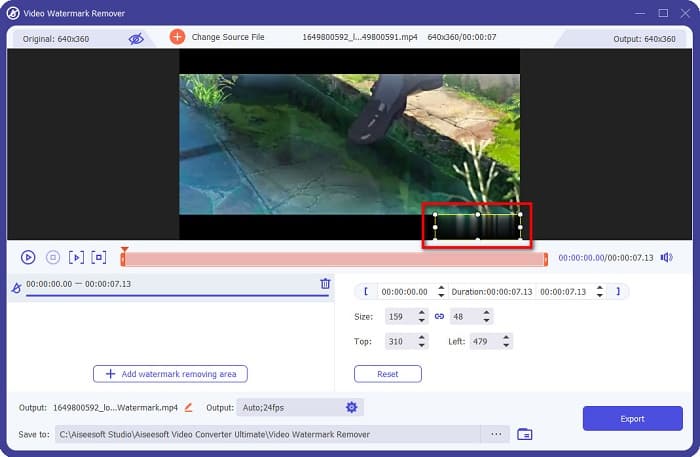700x457 pixels.
Task: Click the Original: 640x360 tab label
Action: [56, 39]
